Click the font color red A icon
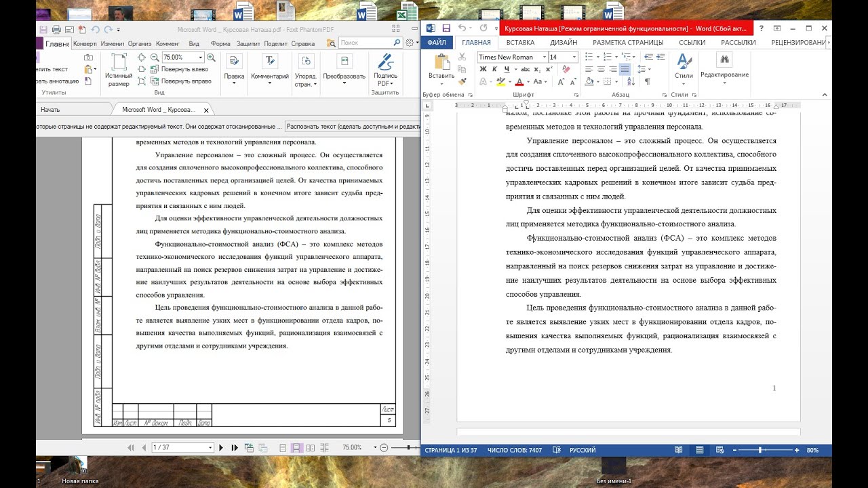The width and height of the screenshot is (868, 488). click(x=519, y=82)
